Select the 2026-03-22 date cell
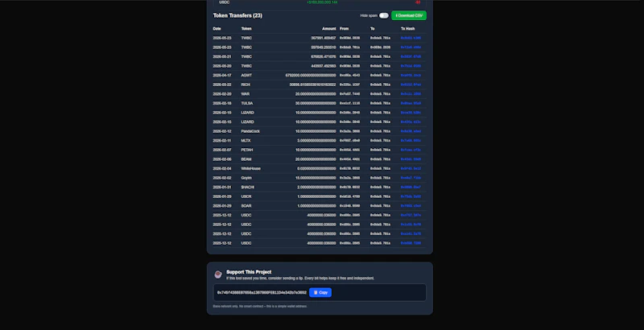Screen dimensions: 644x330 pyautogui.click(x=222, y=85)
